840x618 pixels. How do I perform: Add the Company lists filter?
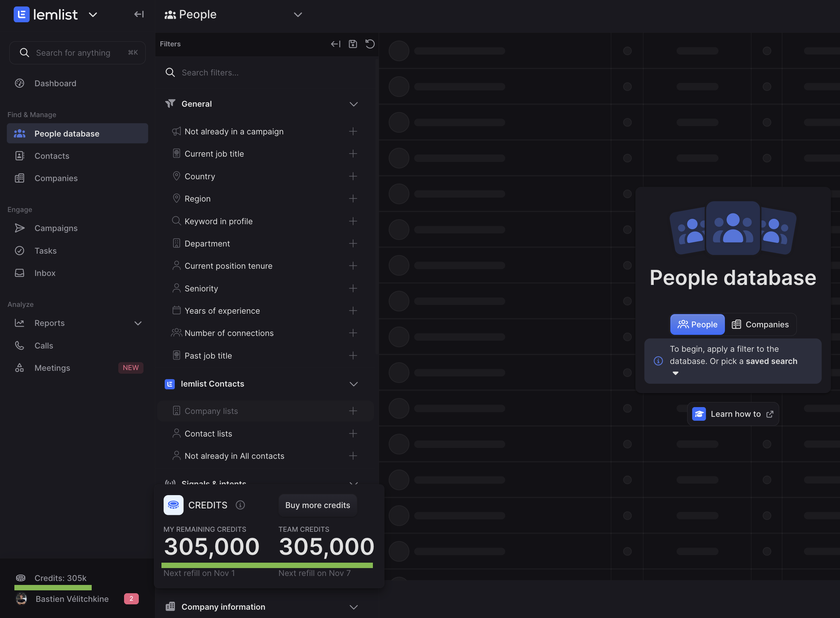pos(353,411)
